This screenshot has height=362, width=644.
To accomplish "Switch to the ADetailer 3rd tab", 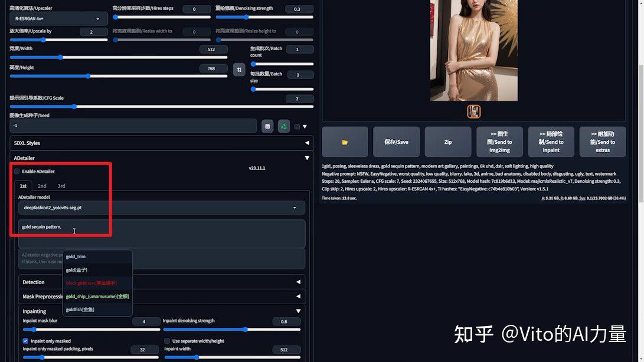I will (61, 186).
